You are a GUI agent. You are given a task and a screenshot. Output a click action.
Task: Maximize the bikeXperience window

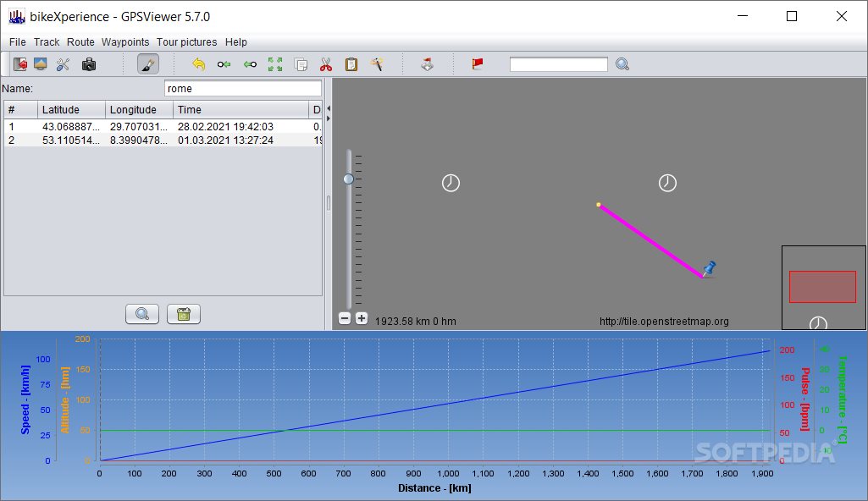(x=792, y=16)
